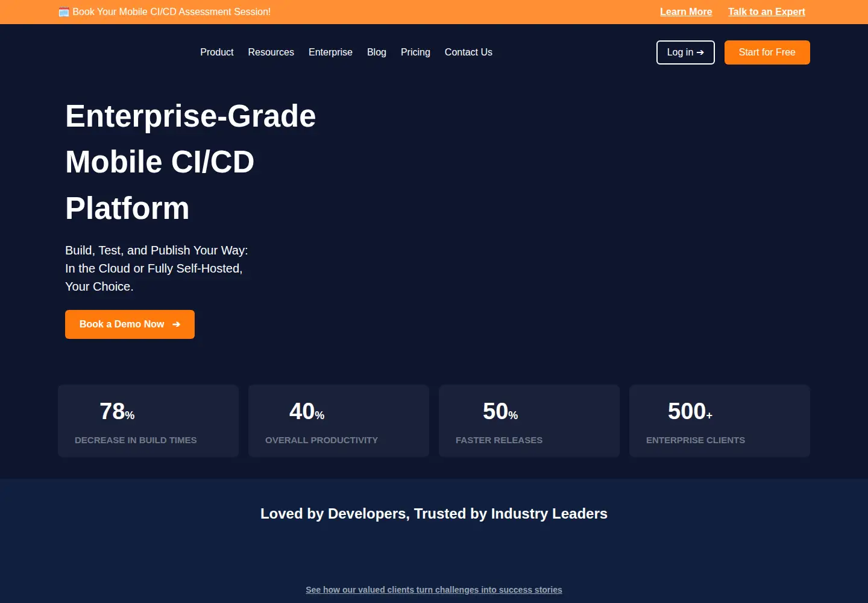Select the 500+ enterprise clients card
Screen dimensions: 868x603
tap(720, 421)
